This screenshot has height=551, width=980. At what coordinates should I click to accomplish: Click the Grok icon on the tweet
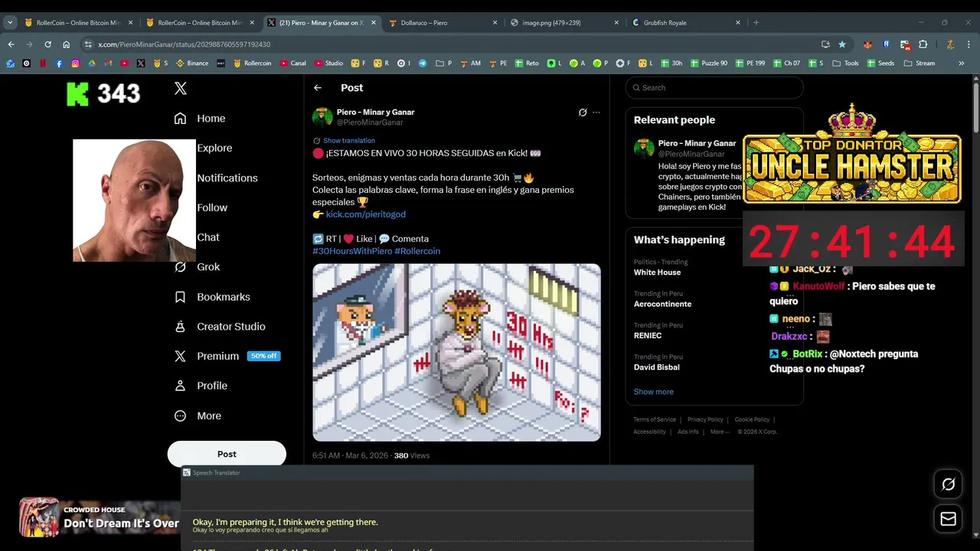tap(583, 112)
